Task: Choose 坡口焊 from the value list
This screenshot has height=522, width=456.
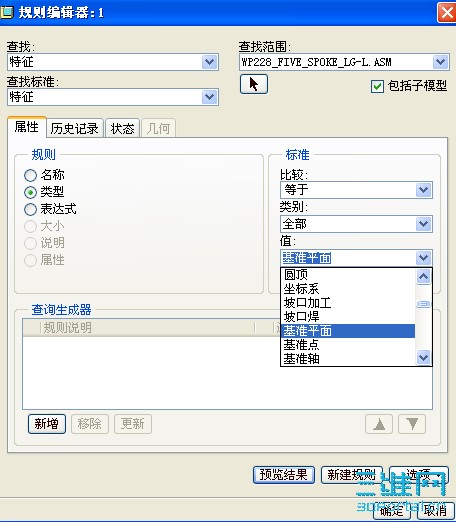Action: (x=348, y=317)
